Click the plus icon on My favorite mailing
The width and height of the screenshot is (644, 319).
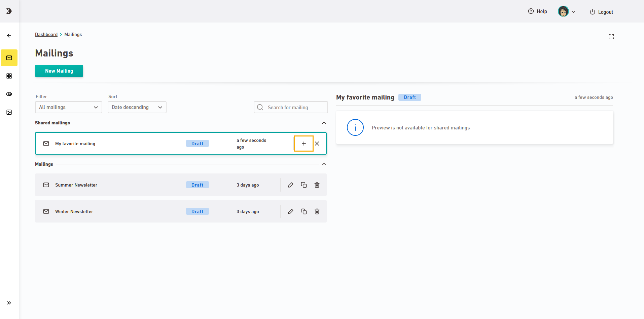[x=303, y=144]
